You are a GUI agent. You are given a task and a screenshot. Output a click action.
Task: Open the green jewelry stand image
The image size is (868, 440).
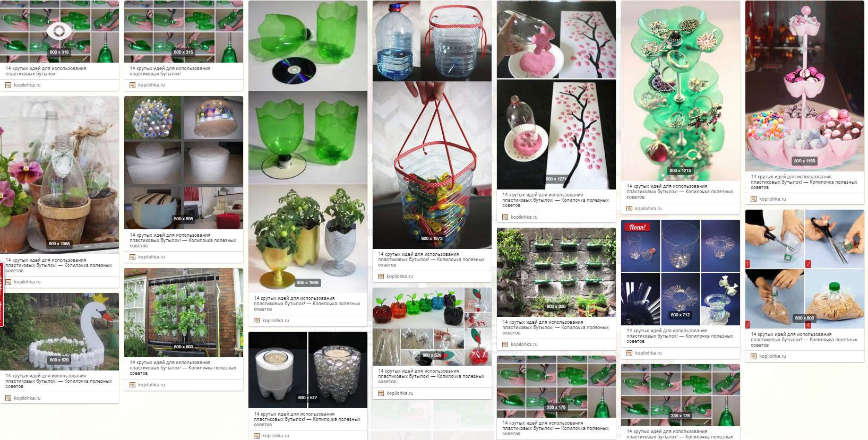681,90
